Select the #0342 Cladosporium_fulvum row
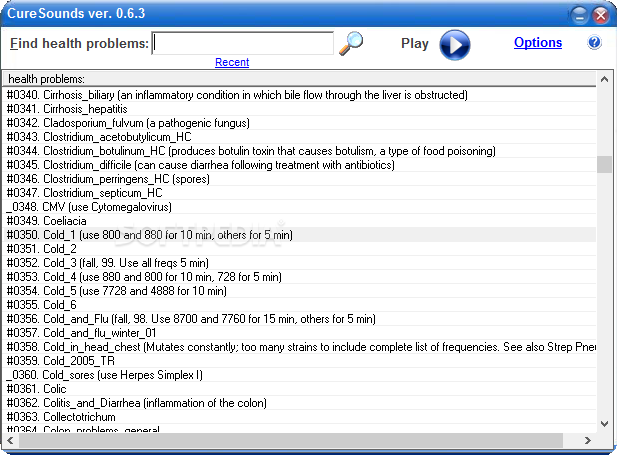617x455 pixels. pos(300,123)
